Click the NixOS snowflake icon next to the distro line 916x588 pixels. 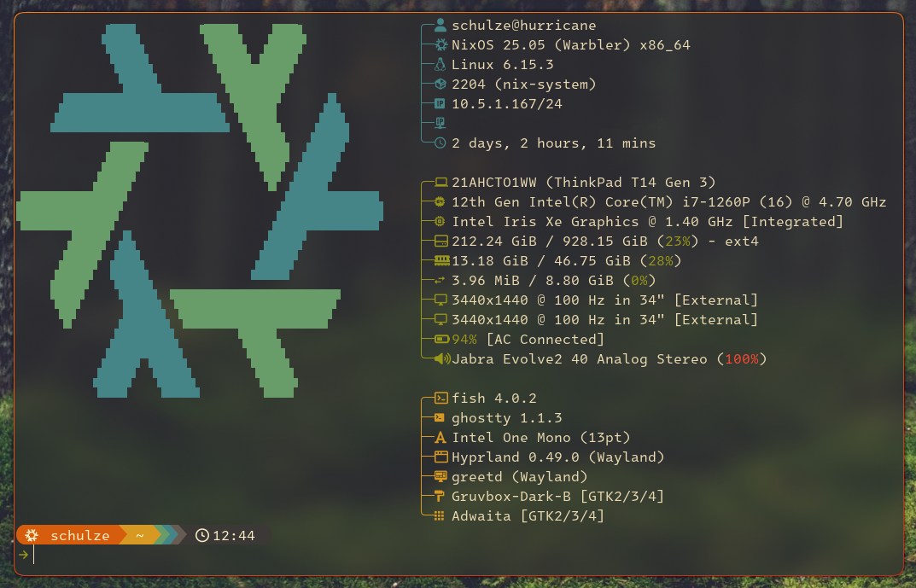[438, 44]
